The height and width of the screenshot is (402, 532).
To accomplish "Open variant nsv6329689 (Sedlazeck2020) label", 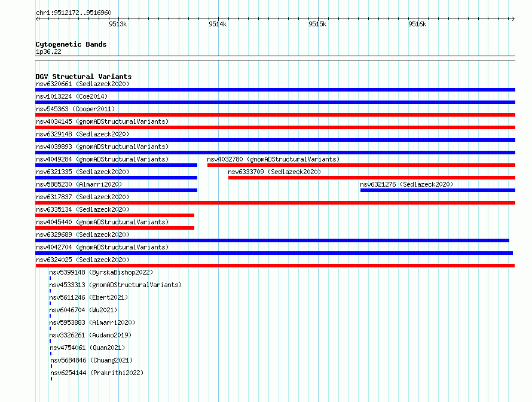I will pos(82,234).
